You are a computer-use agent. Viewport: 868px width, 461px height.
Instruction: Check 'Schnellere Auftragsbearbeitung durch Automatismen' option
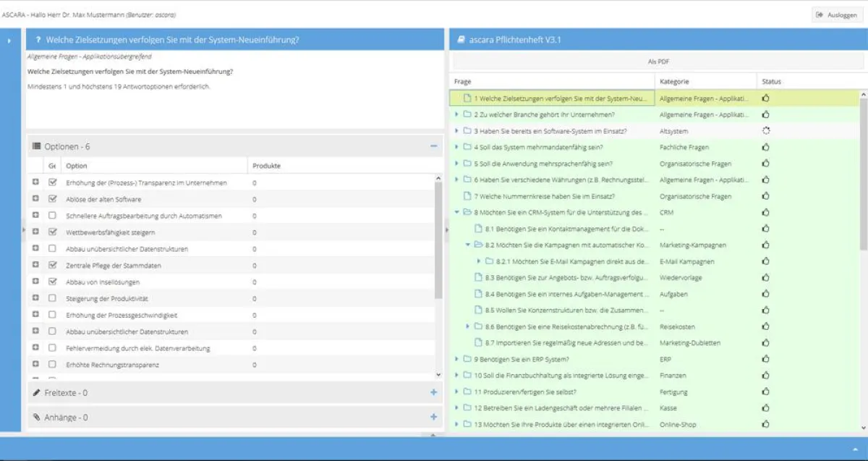tap(52, 216)
